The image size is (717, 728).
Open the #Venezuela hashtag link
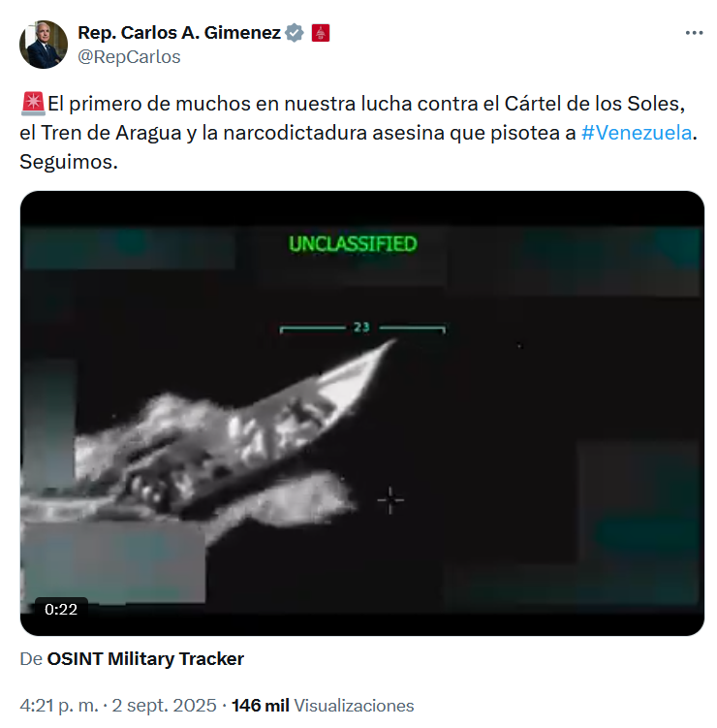coord(637,133)
